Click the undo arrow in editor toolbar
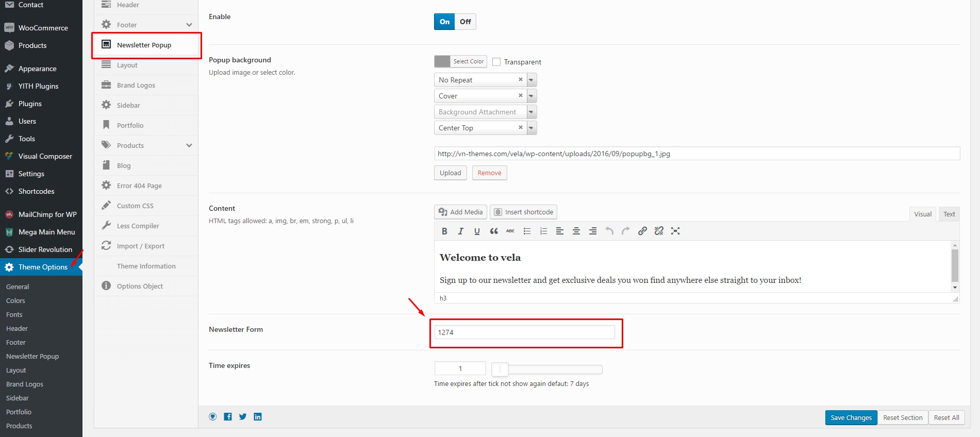Viewport: 980px width, 437px height. pyautogui.click(x=609, y=231)
